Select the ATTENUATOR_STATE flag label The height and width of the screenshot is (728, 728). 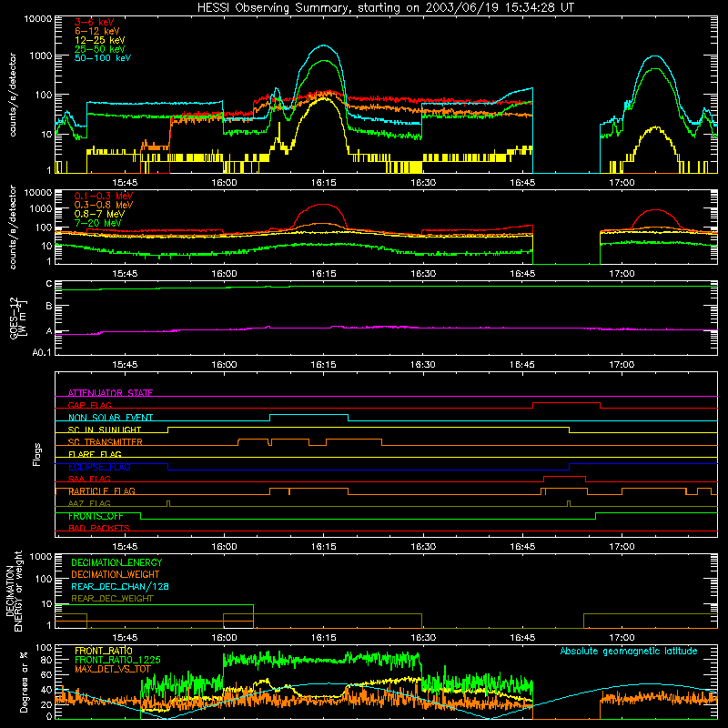[110, 393]
